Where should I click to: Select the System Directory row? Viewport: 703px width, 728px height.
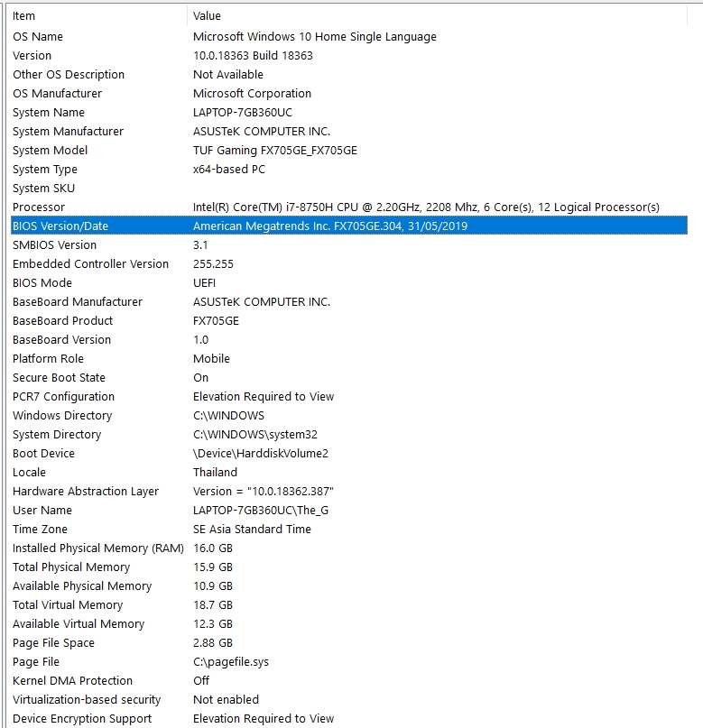click(348, 435)
